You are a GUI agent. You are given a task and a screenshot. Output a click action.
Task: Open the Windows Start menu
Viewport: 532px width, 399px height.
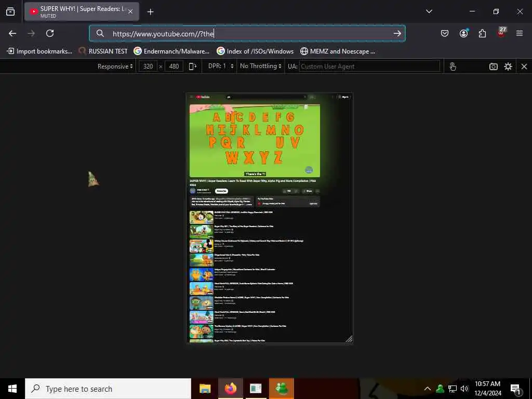(12, 389)
